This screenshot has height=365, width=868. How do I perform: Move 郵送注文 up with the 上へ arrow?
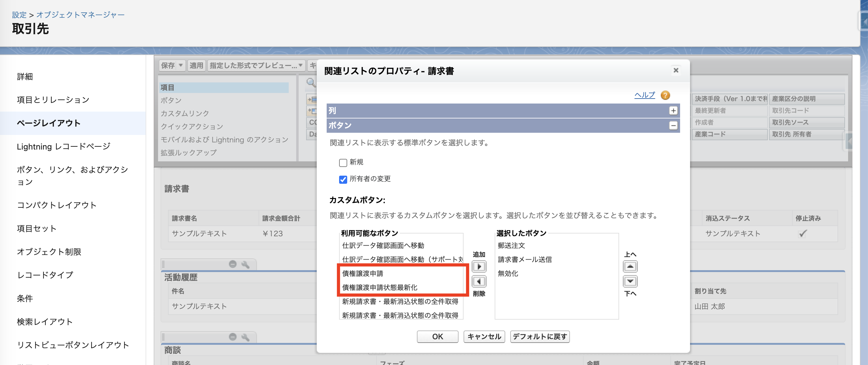point(630,266)
